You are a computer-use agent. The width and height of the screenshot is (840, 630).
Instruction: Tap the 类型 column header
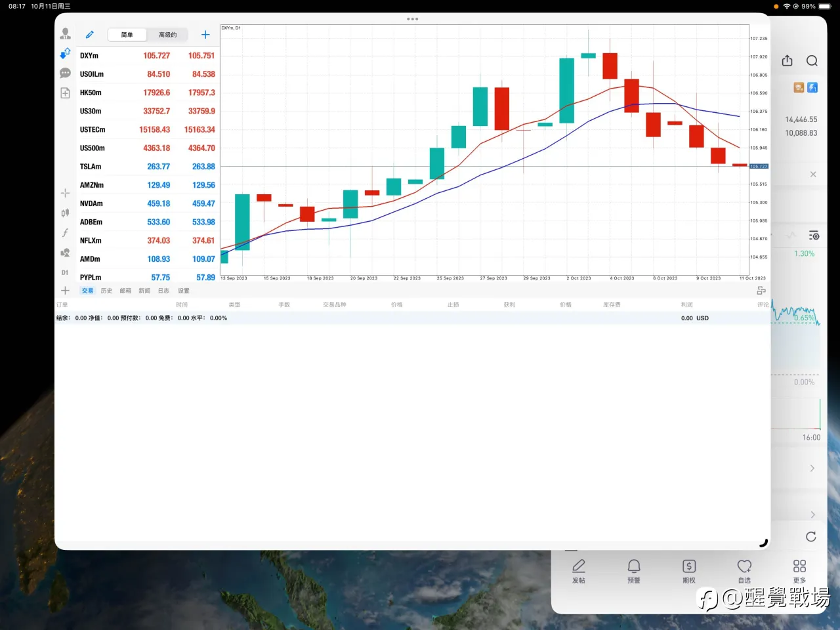click(x=234, y=304)
